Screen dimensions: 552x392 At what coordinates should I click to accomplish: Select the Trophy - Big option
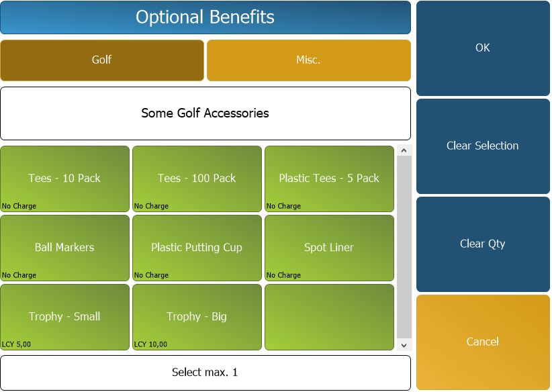click(197, 317)
